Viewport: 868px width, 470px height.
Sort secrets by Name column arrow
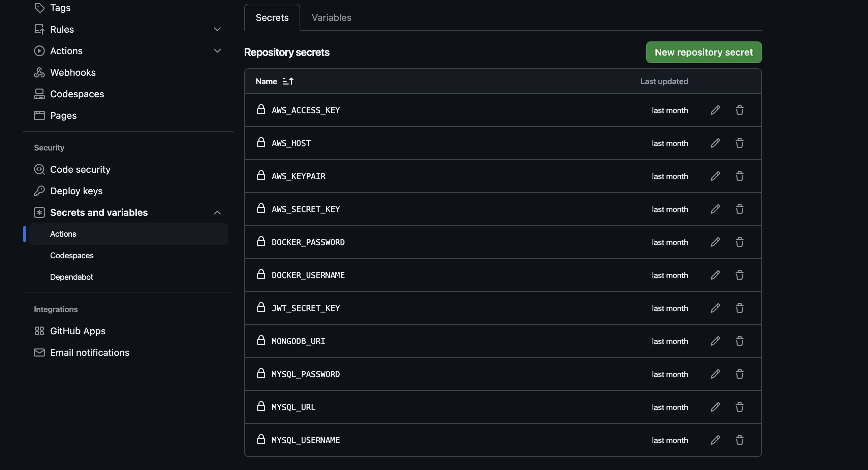click(x=288, y=81)
